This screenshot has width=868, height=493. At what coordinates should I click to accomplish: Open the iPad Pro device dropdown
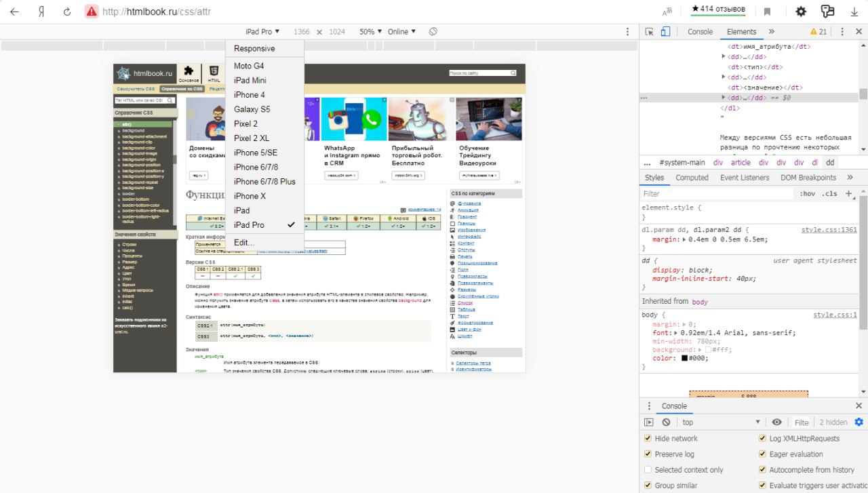coord(262,32)
